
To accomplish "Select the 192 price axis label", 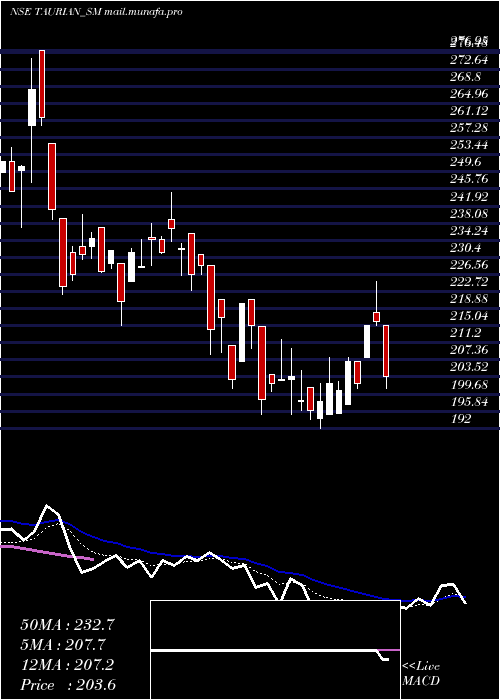I will 461,419.
